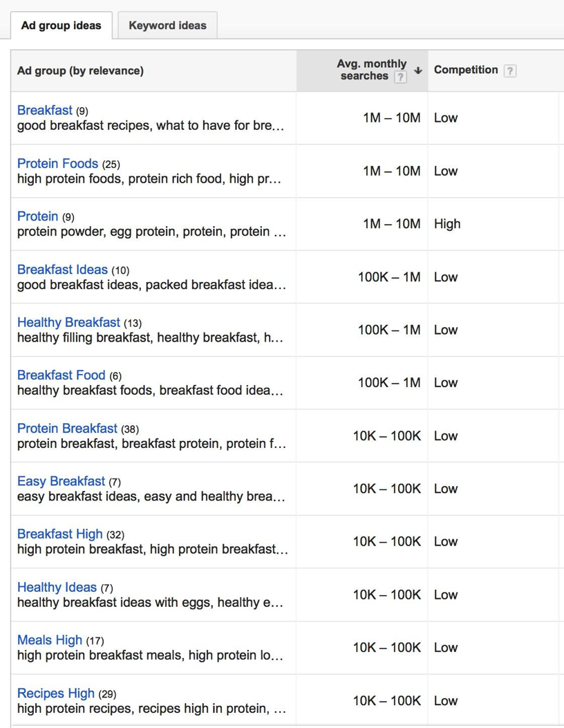The width and height of the screenshot is (564, 728).
Task: Sort by the Competition column header
Action: click(x=465, y=70)
